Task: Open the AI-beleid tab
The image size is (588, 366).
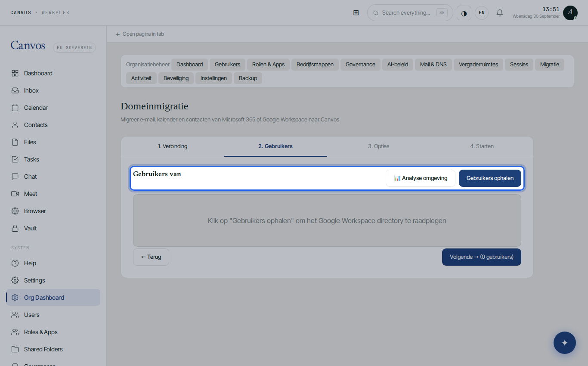Action: tap(398, 65)
